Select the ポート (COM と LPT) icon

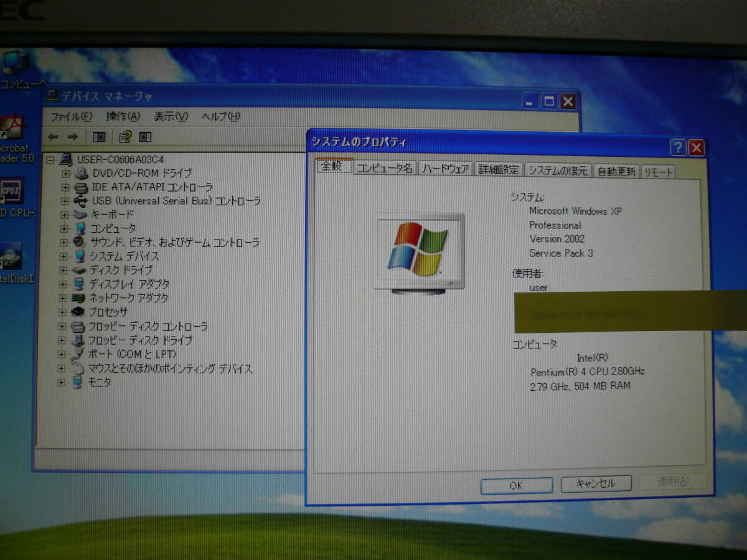coord(78,355)
